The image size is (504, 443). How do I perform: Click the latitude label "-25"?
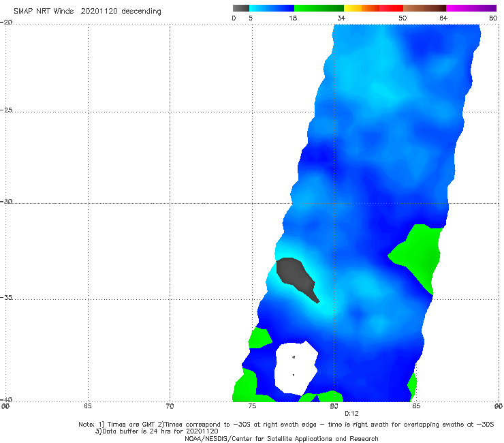coord(6,110)
